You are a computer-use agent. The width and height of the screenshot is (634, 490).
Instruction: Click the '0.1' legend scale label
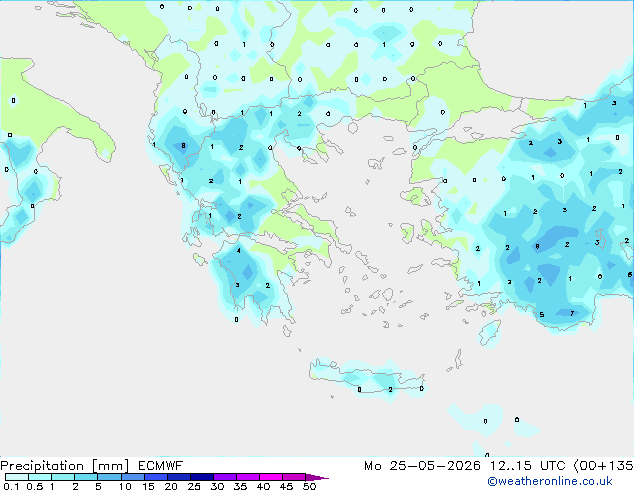point(11,486)
